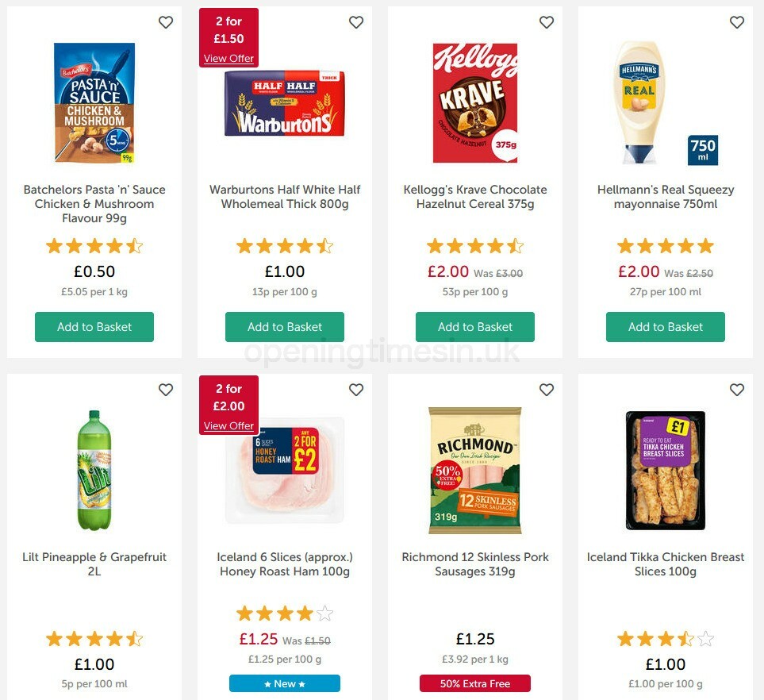Favorite Hellmann's Real Squeezy mayonnaise

point(737,22)
